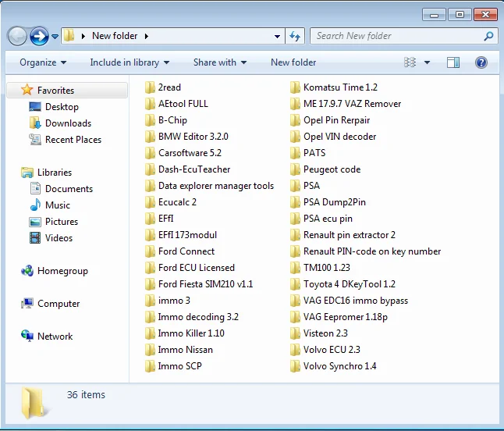The height and width of the screenshot is (431, 504).
Task: Select the Visteon 2.3 folder icon
Action: tap(295, 333)
